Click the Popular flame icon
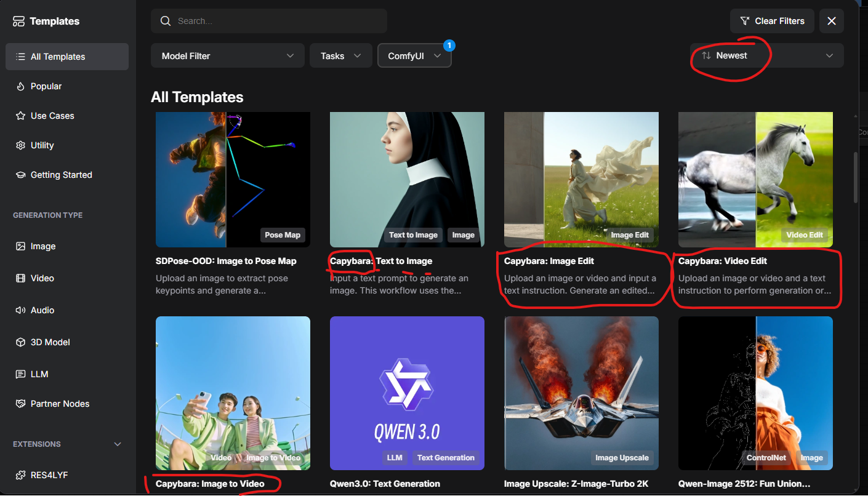 pyautogui.click(x=20, y=86)
